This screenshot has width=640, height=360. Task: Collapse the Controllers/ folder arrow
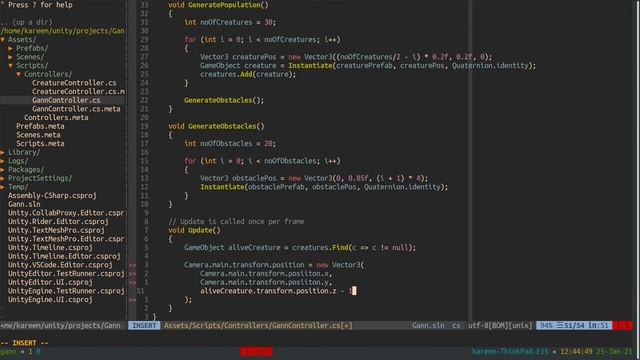[x=18, y=74]
